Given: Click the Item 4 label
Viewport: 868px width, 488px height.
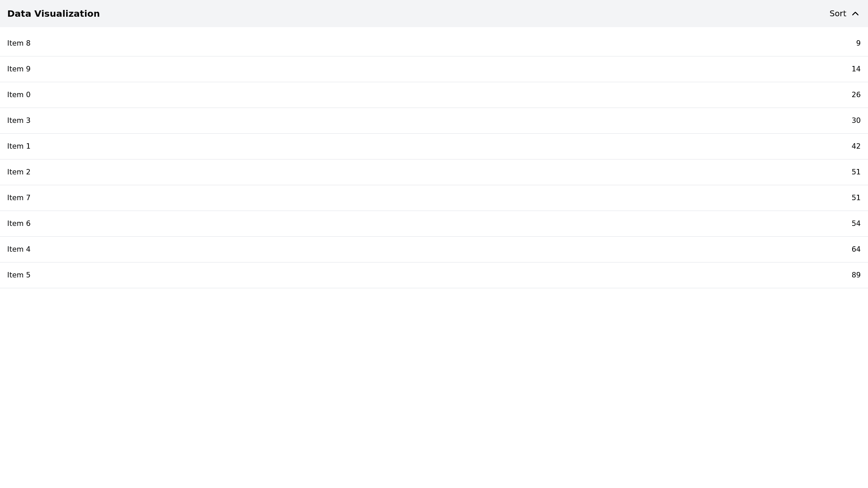Looking at the screenshot, I should 19,249.
